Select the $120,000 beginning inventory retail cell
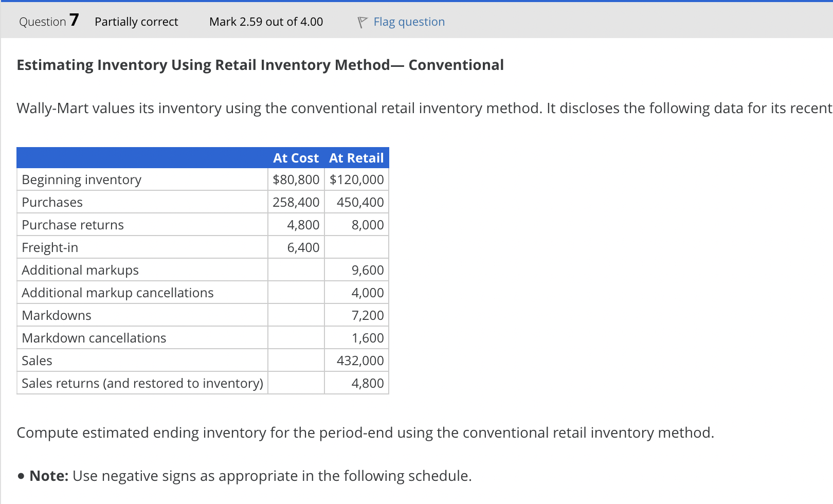 tap(356, 179)
